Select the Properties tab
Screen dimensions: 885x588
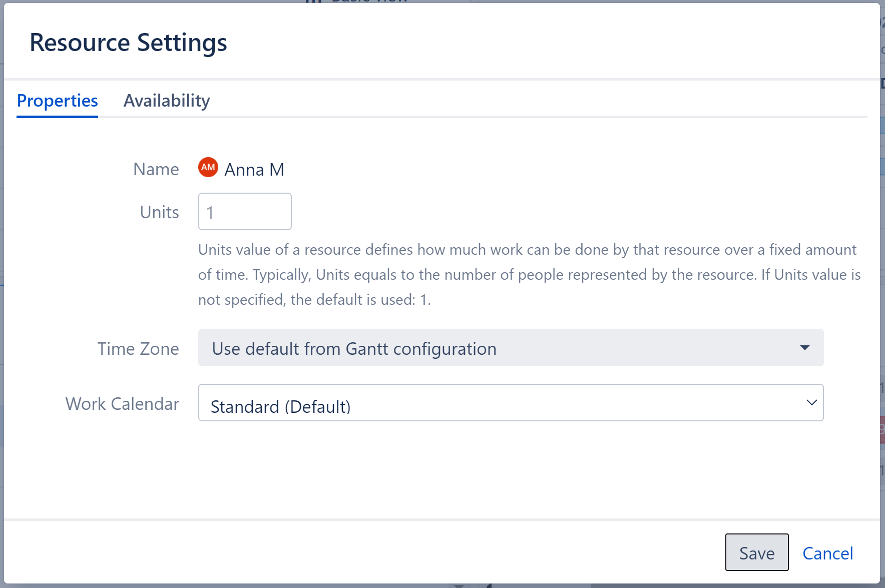coord(57,101)
